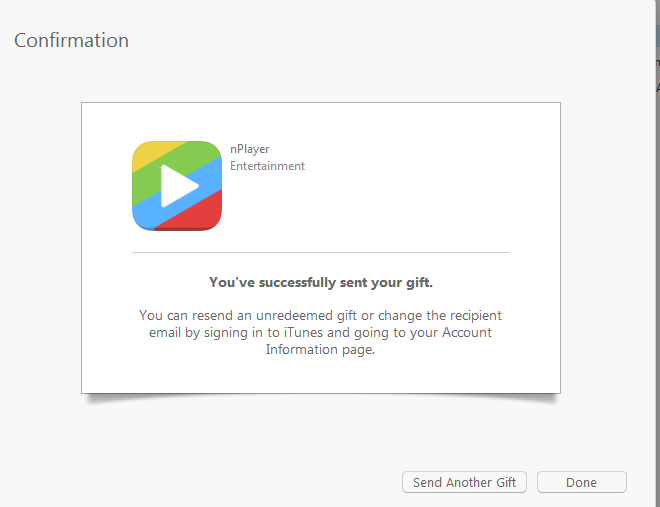The height and width of the screenshot is (507, 660).
Task: Click the nPlayer app icon
Action: click(177, 186)
